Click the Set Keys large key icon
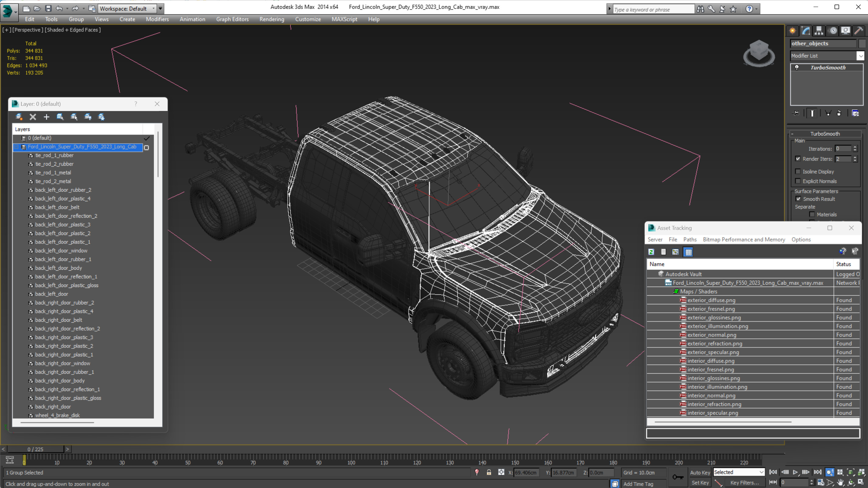Screen dimensions: 868x488 678,477
